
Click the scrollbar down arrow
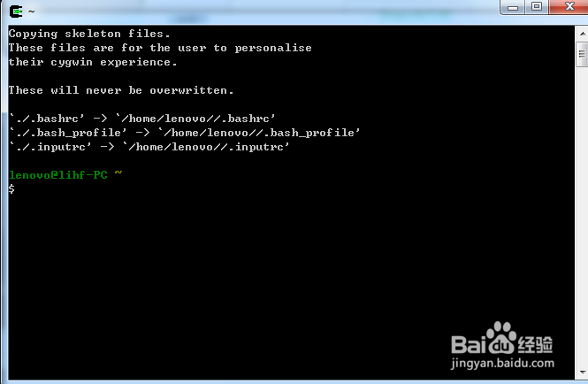[x=583, y=372]
